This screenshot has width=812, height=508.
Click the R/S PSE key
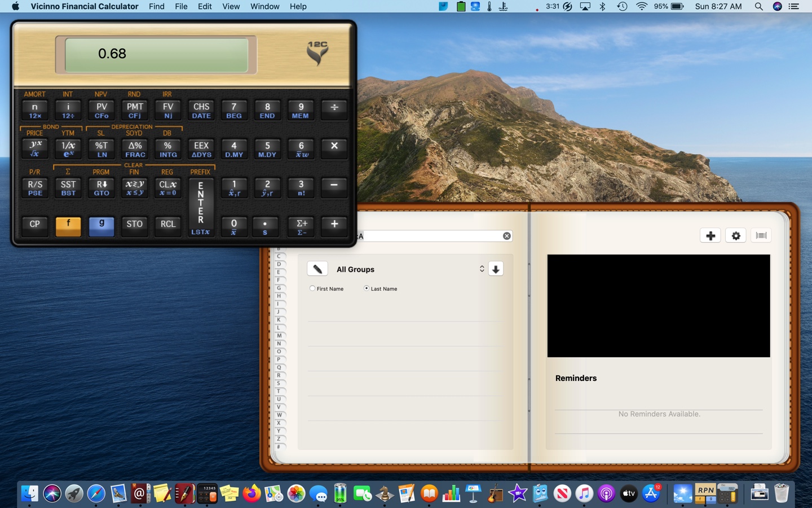click(x=35, y=188)
